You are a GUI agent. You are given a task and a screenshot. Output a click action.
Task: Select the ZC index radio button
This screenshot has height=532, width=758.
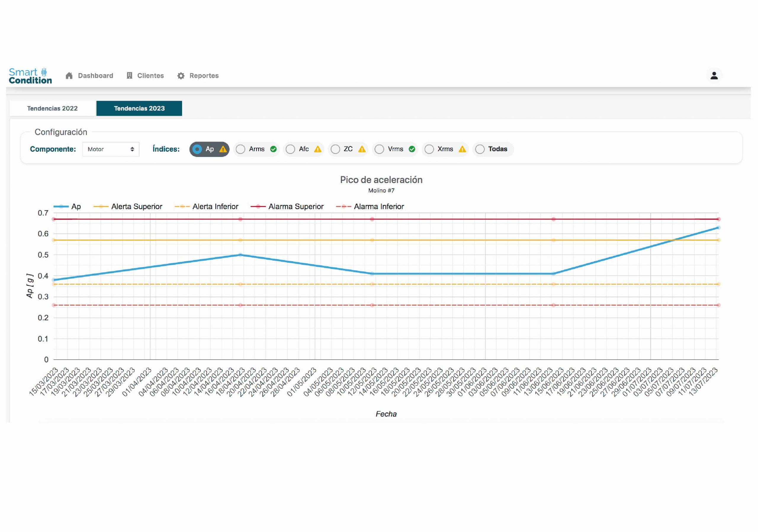pyautogui.click(x=335, y=149)
